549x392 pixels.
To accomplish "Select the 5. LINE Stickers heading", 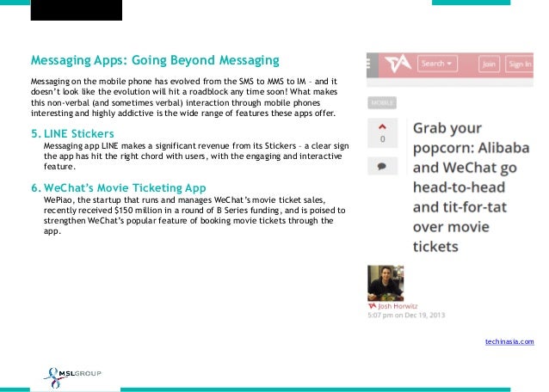I will [72, 133].
